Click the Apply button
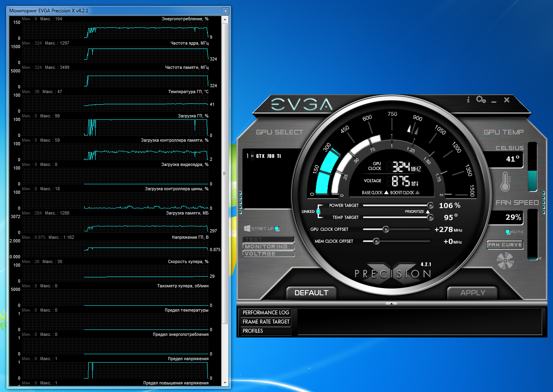 pos(473,293)
